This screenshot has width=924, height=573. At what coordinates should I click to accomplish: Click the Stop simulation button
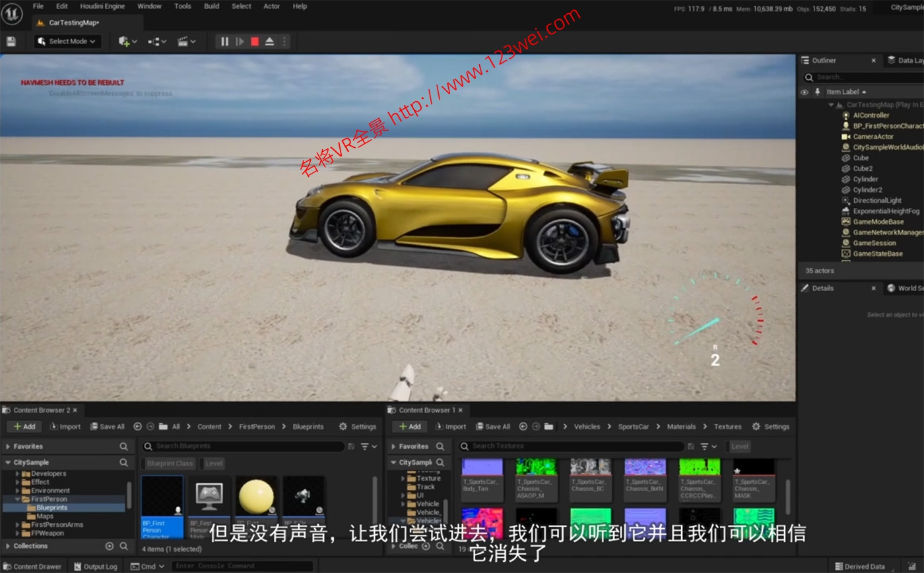(x=255, y=42)
